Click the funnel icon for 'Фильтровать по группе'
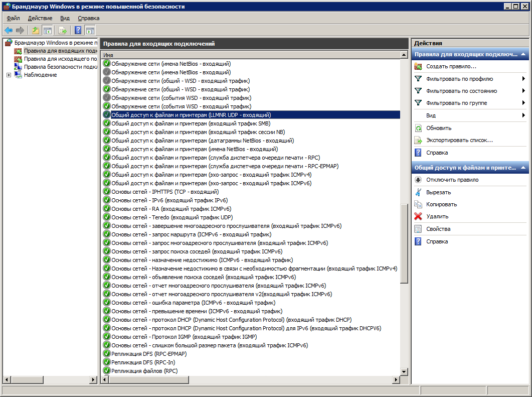Screen dimensions: 532x397 [x=418, y=103]
